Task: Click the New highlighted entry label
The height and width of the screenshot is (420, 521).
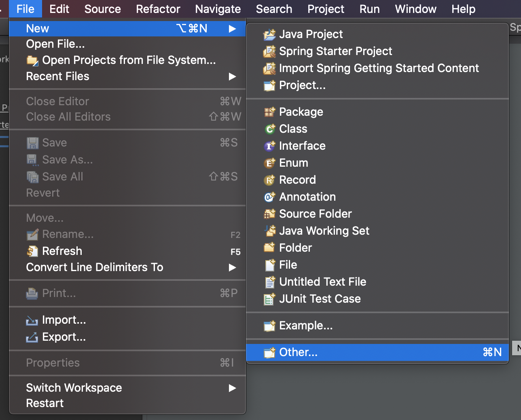Action: pyautogui.click(x=38, y=29)
